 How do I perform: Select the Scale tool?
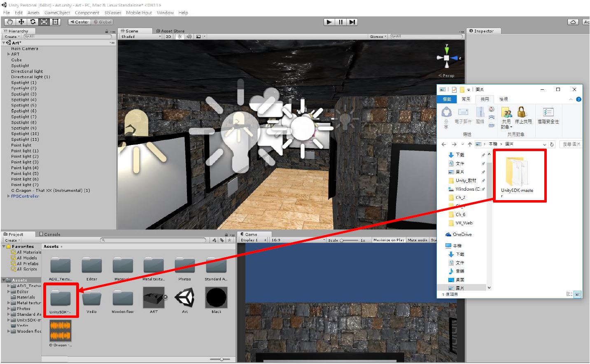point(44,22)
